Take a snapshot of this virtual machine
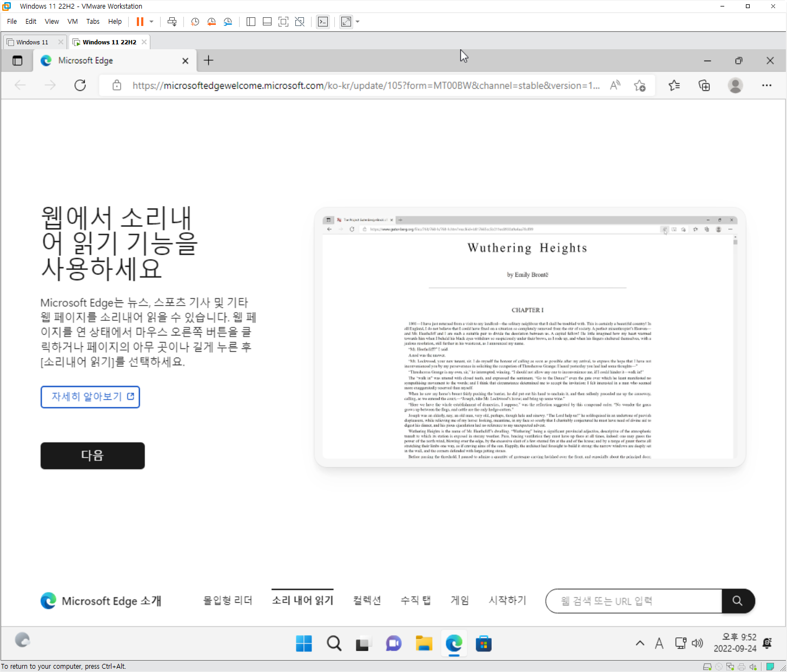 tap(195, 22)
